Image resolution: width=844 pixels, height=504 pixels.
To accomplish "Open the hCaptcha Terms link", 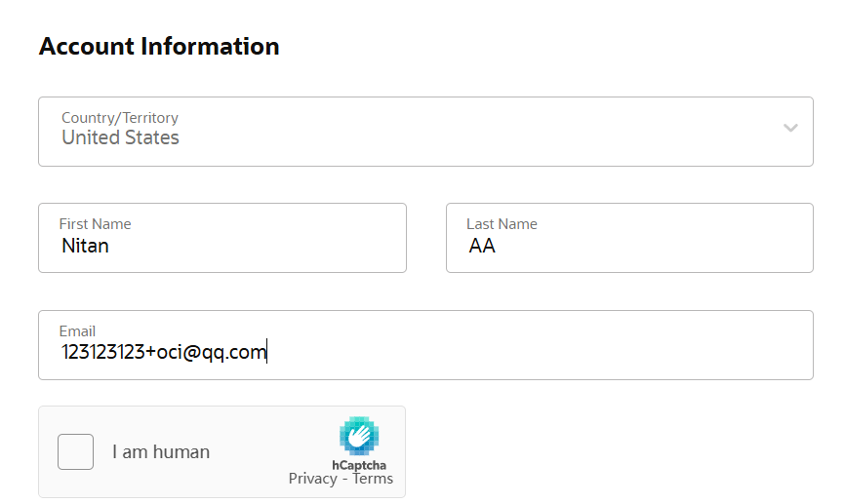I will [x=373, y=479].
